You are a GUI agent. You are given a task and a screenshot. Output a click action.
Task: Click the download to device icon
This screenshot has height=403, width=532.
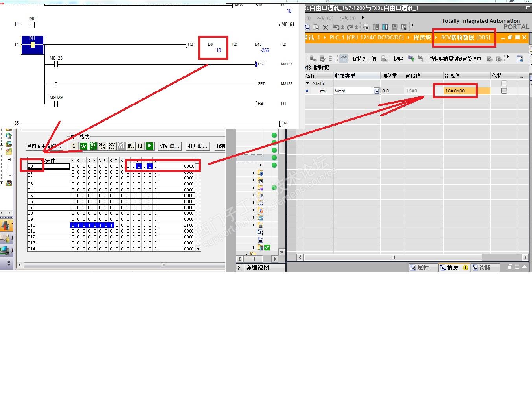(x=376, y=27)
